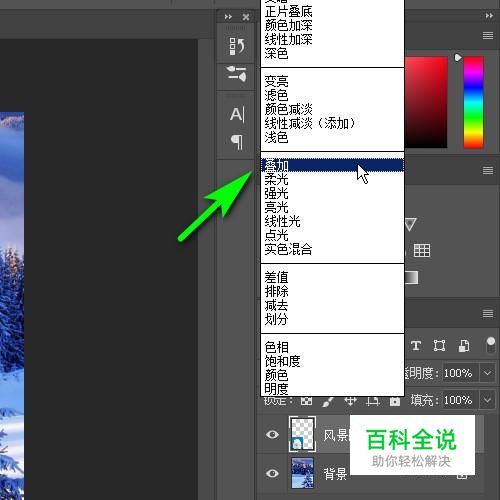
Task: Choose 色相 blend mode
Action: [332, 347]
